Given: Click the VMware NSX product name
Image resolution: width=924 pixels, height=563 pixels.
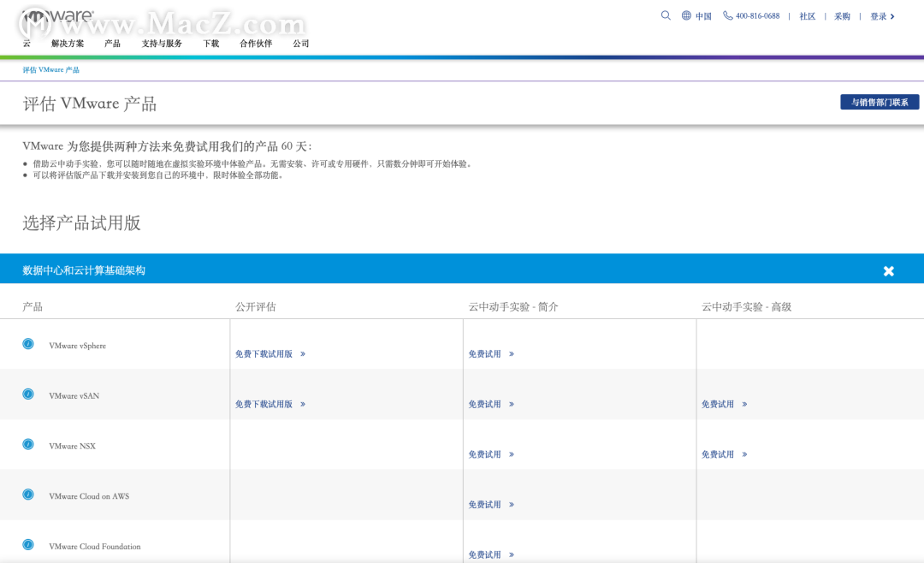Looking at the screenshot, I should 73,447.
